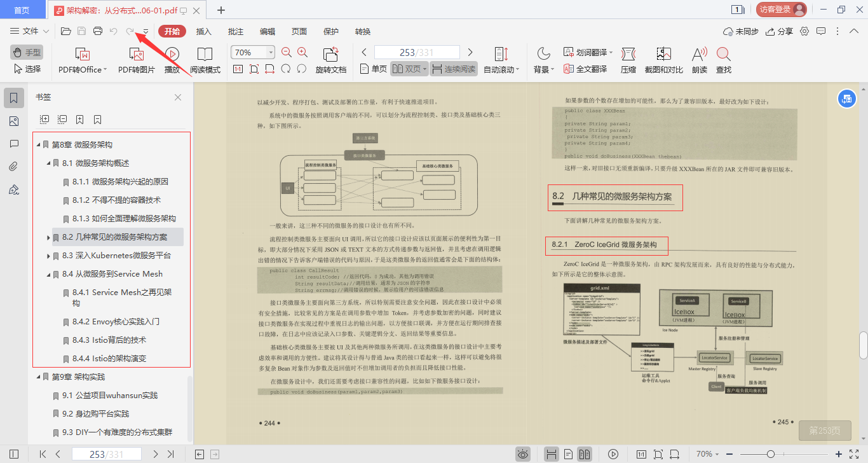Open quick access toolbar customize arrow
This screenshot has width=868, height=463.
pos(146,32)
